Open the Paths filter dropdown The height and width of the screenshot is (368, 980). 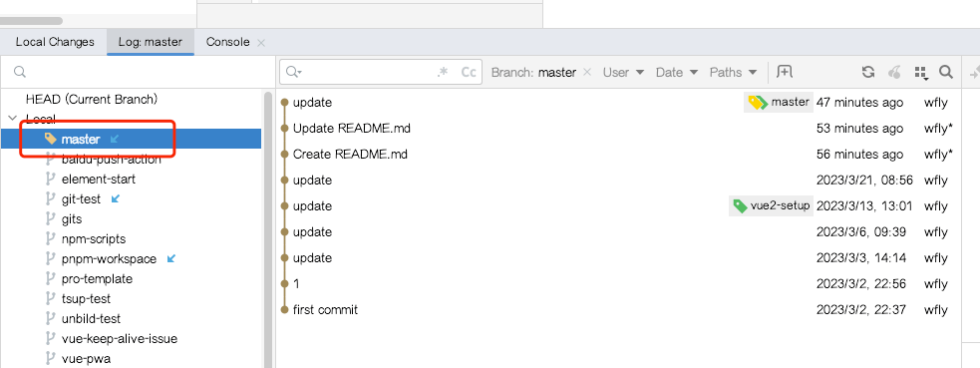coord(733,72)
